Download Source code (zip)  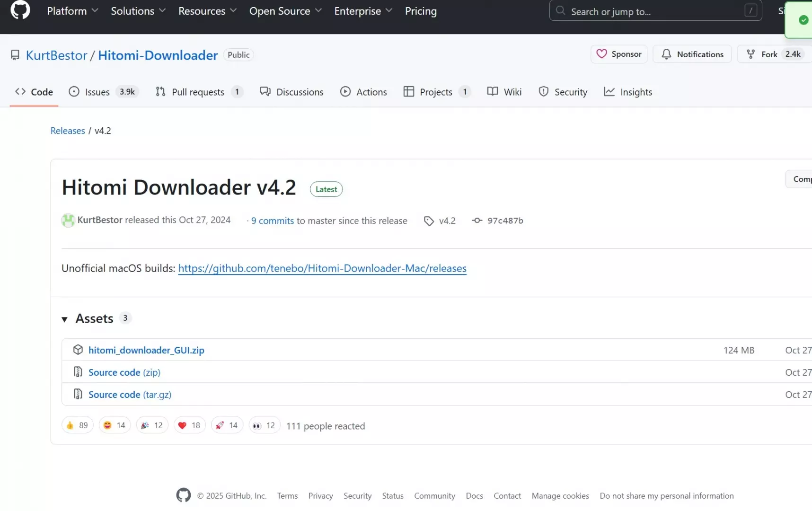(124, 372)
